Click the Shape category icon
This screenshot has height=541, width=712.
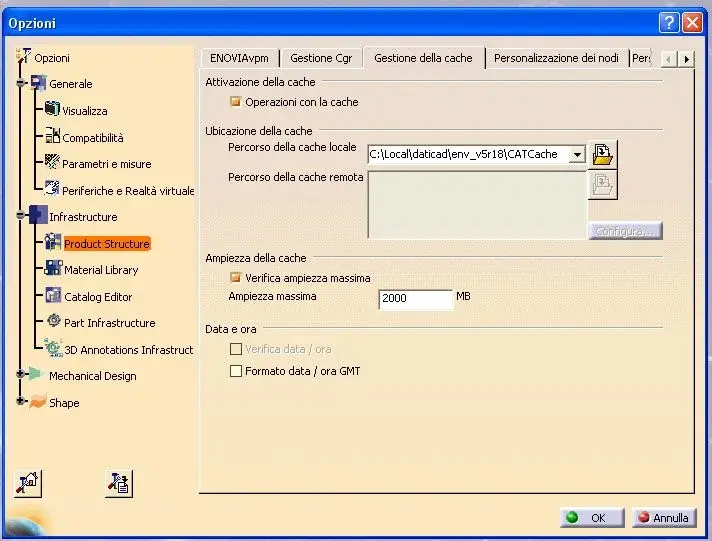tap(38, 401)
